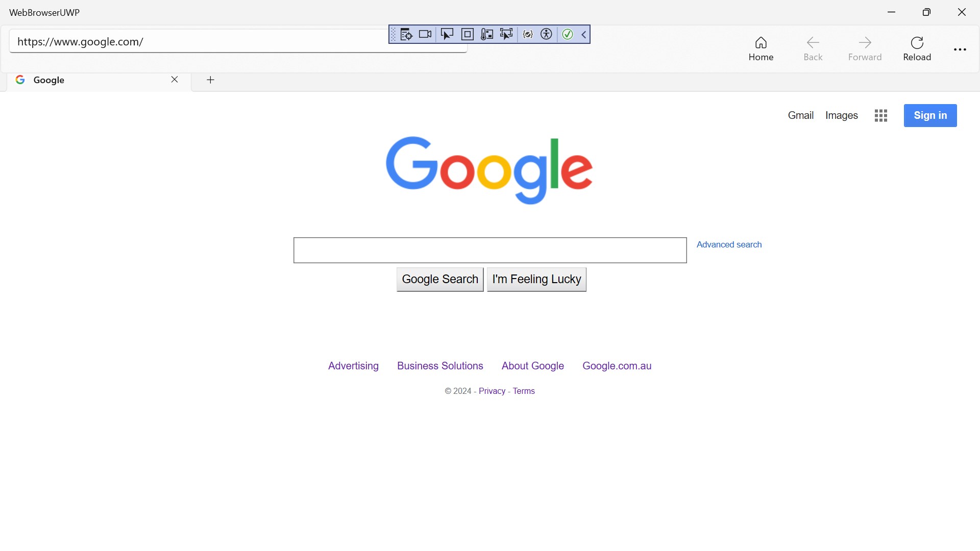Open the more options ellipsis menu
This screenshot has width=980, height=551.
(960, 49)
